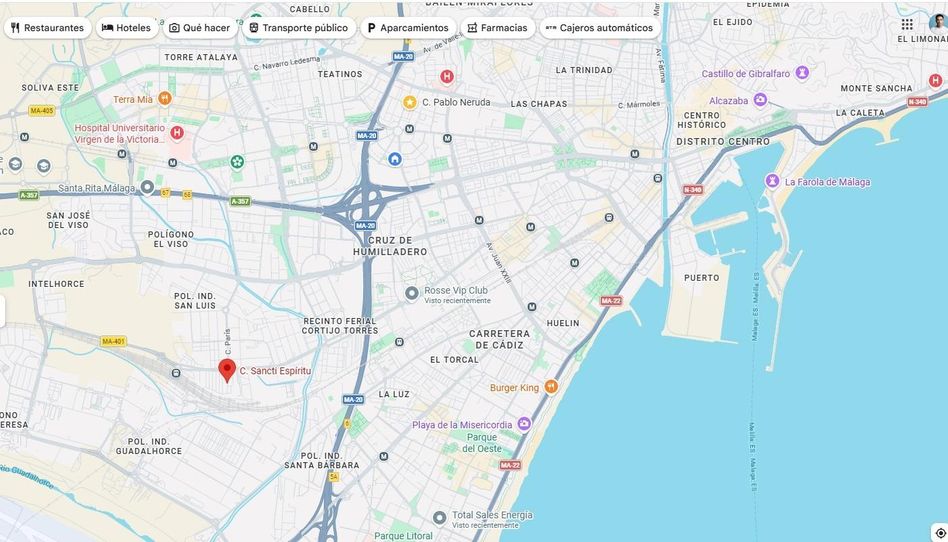Click the user profile avatar
The image size is (948, 542).
click(938, 24)
